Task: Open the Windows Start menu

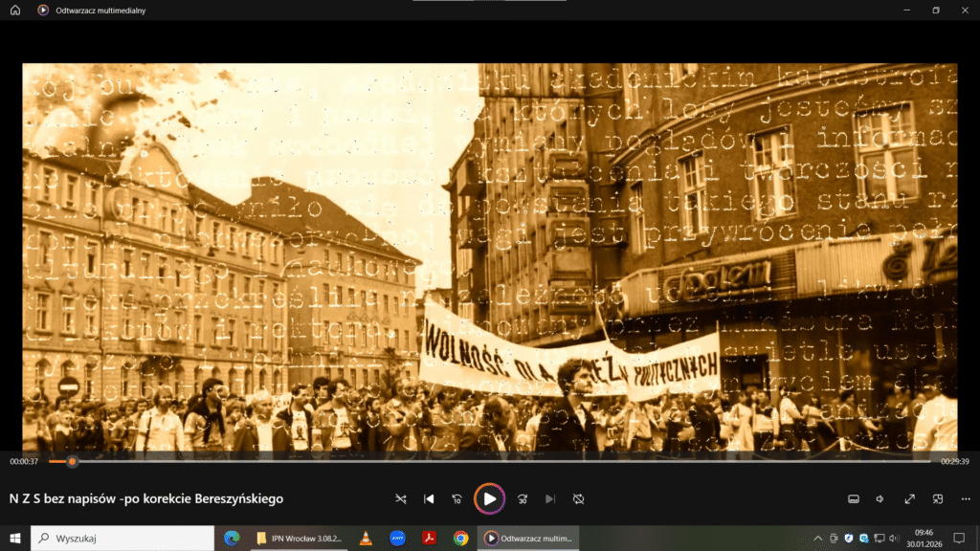Action: pos(15,539)
